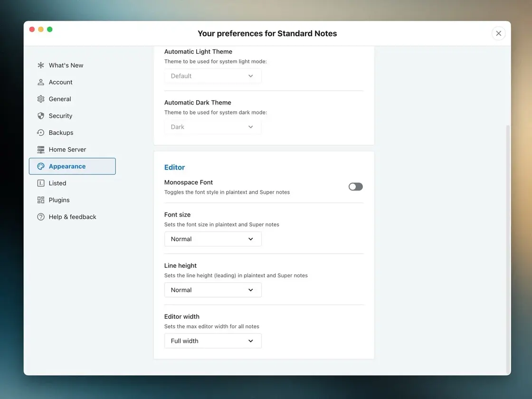The width and height of the screenshot is (532, 399).
Task: Click the "Editor width" label
Action: (182, 316)
